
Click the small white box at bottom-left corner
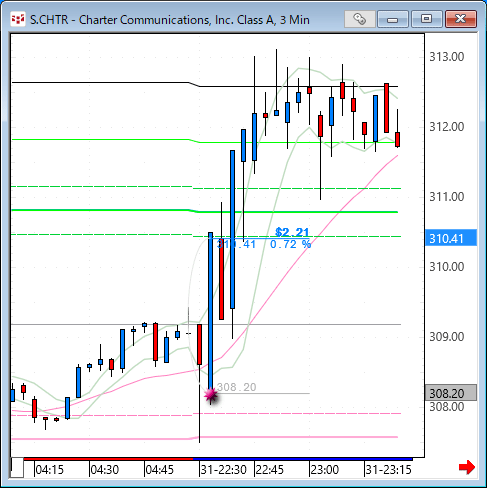pos(17,468)
